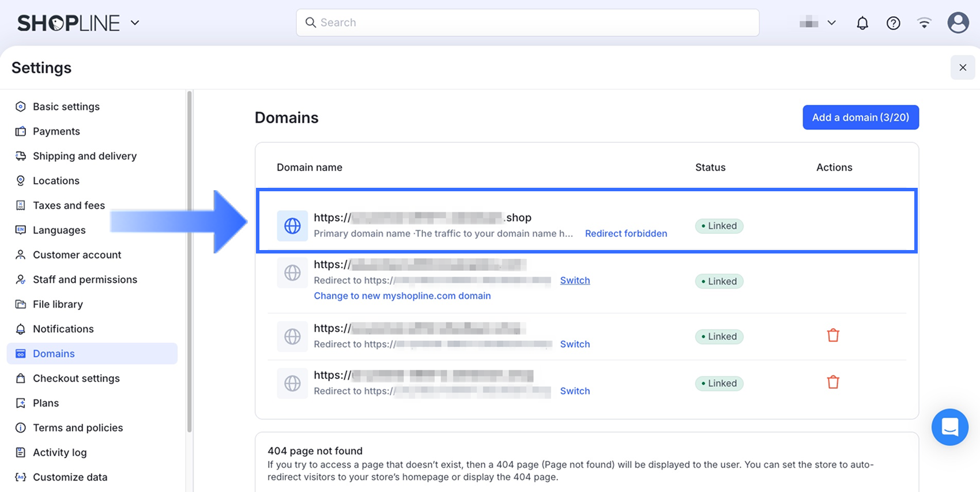Close the Settings panel with X button
This screenshot has height=492, width=980.
(x=962, y=67)
